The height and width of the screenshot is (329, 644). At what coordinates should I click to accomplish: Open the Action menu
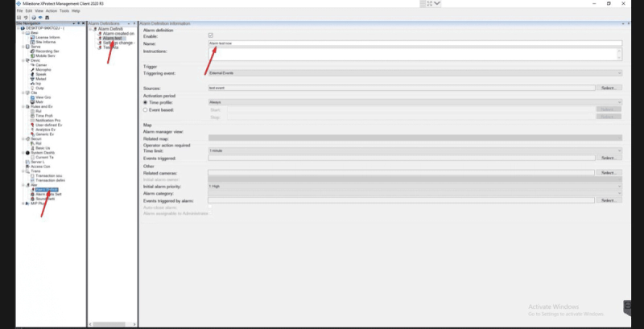pyautogui.click(x=52, y=10)
